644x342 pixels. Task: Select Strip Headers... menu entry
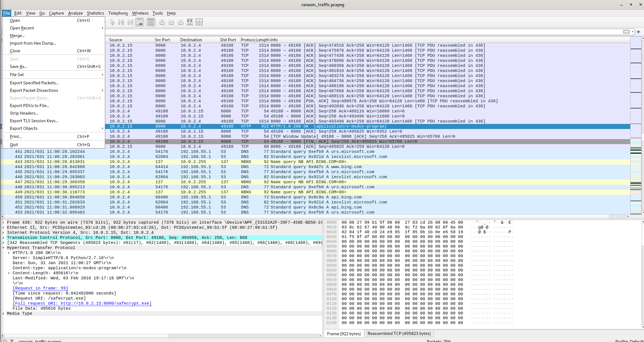53,113
